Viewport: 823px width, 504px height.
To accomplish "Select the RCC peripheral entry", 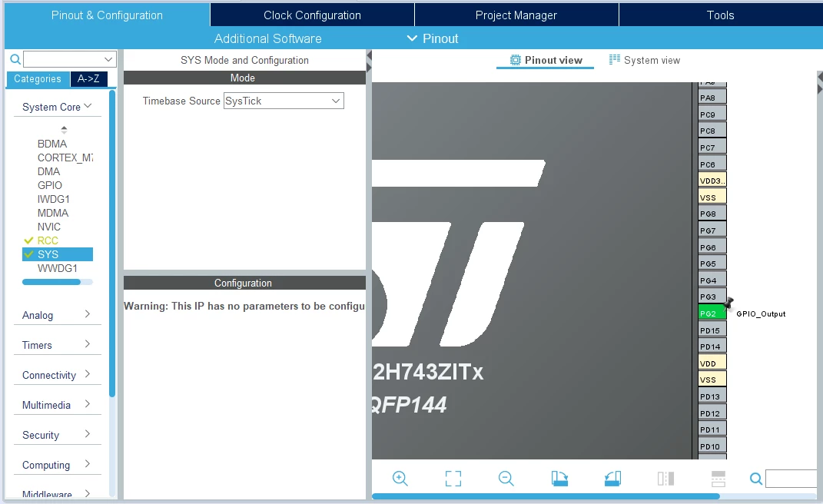I will pos(47,240).
